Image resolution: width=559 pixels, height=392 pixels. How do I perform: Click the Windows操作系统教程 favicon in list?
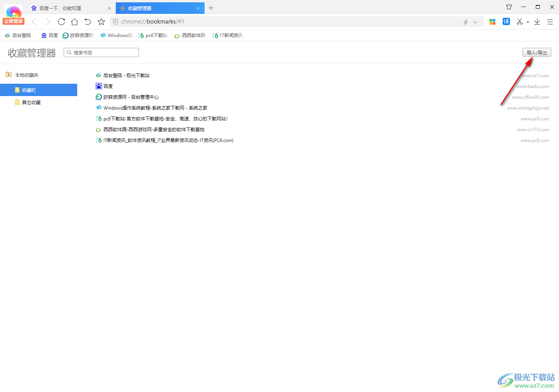point(99,108)
